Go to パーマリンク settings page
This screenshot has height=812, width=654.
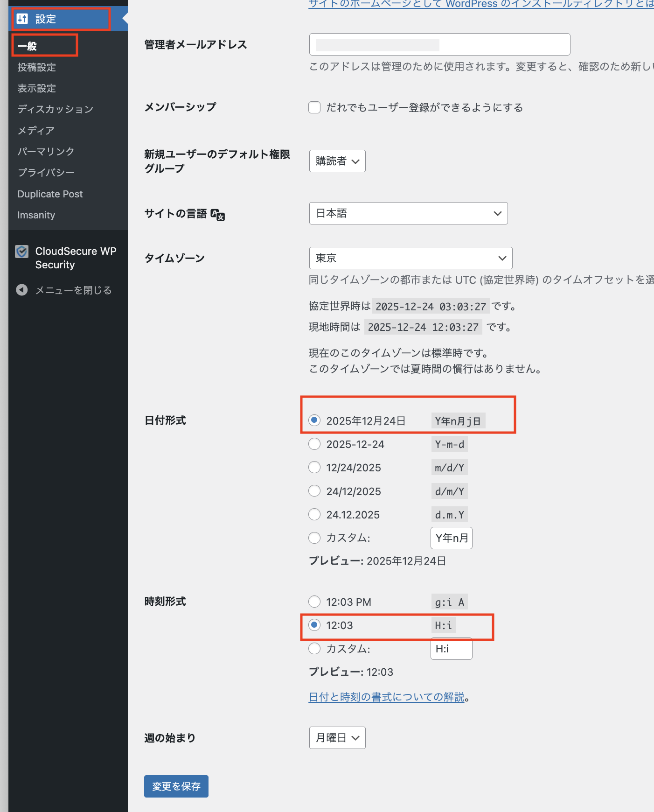tap(46, 152)
